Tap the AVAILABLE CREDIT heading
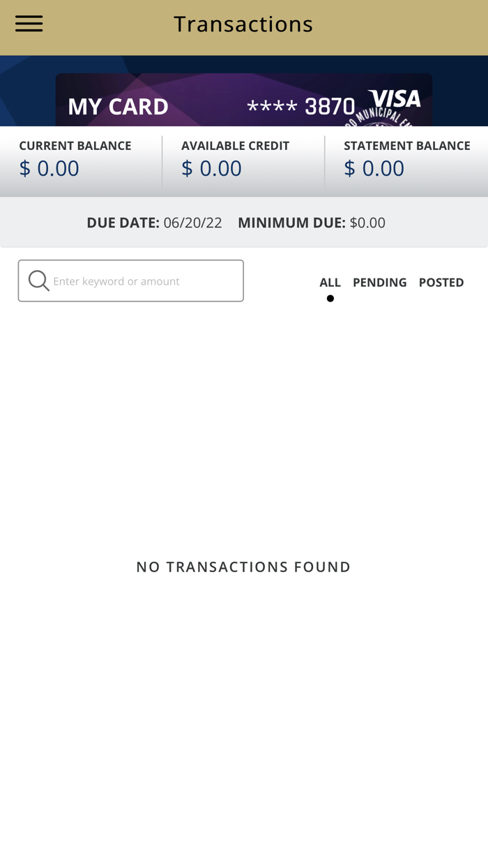Screen dimensions: 488x868 (x=235, y=146)
